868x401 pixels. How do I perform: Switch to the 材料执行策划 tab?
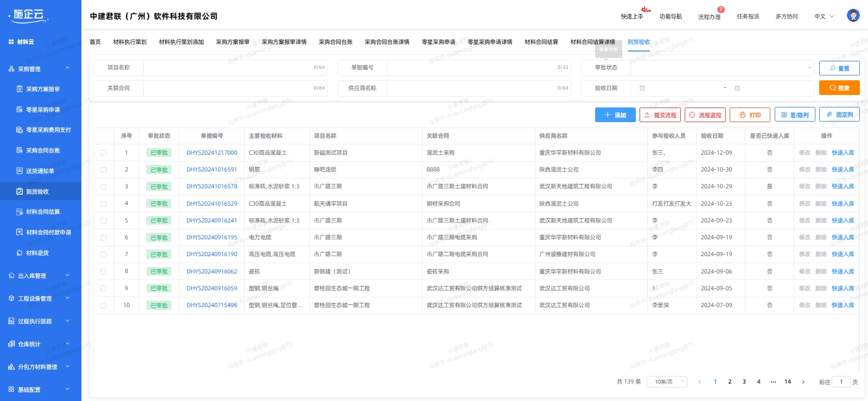coord(130,42)
